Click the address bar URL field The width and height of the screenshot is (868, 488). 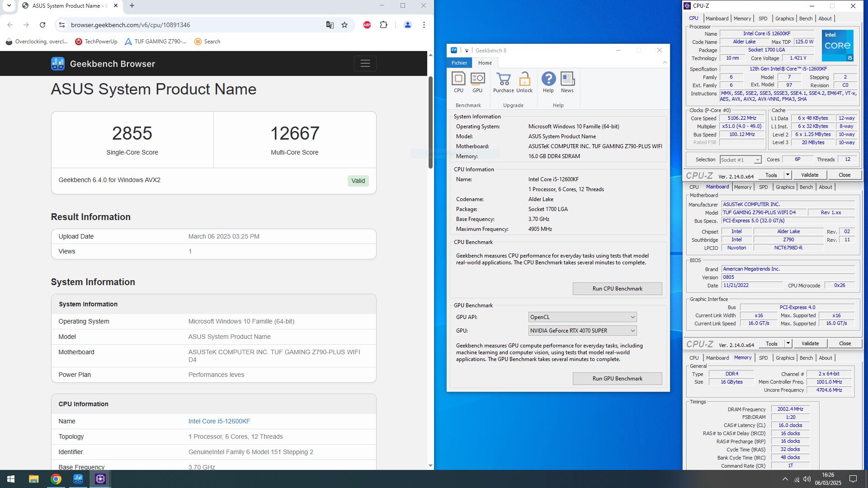(x=194, y=25)
